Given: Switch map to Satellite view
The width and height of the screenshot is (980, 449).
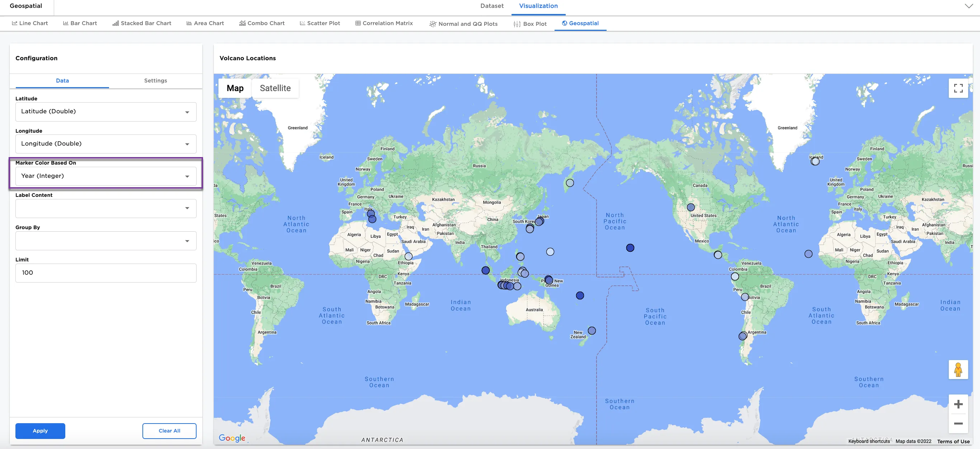Looking at the screenshot, I should (275, 88).
